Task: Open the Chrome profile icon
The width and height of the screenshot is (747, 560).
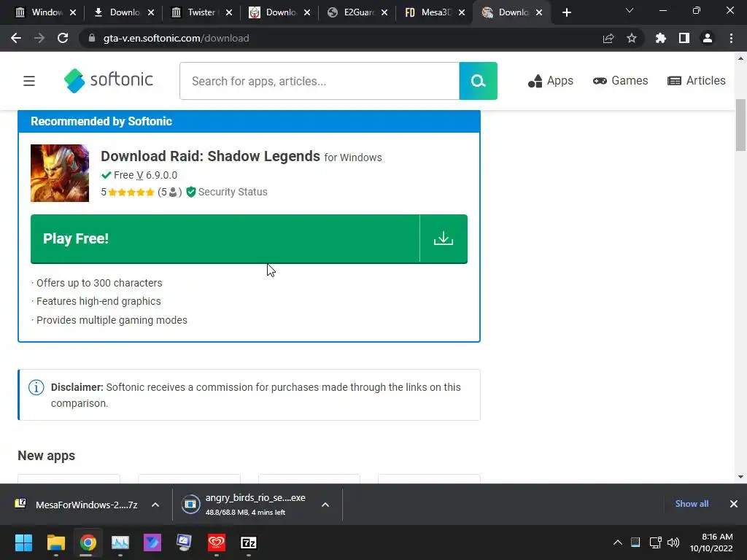Action: [708, 38]
